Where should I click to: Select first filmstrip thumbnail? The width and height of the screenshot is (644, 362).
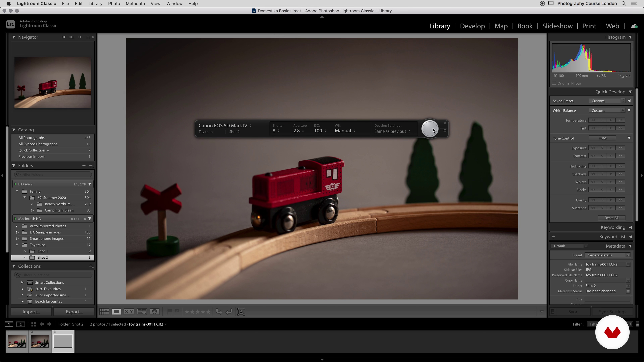(17, 341)
